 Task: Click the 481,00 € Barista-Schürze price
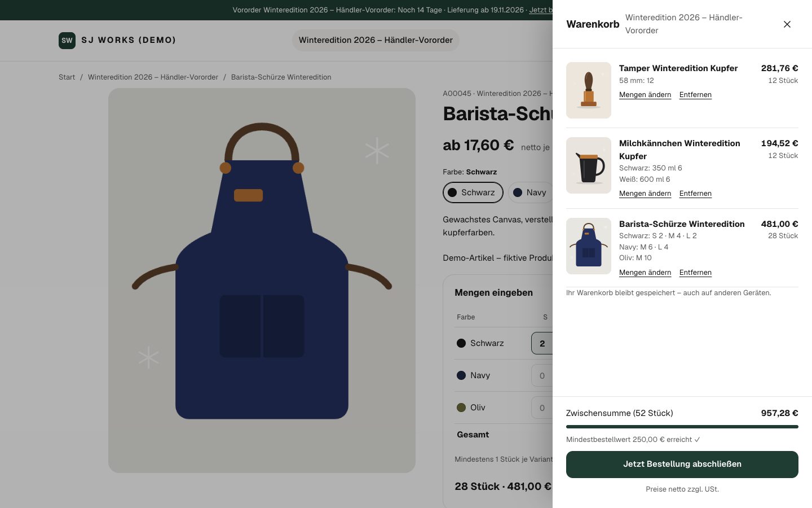pos(780,224)
